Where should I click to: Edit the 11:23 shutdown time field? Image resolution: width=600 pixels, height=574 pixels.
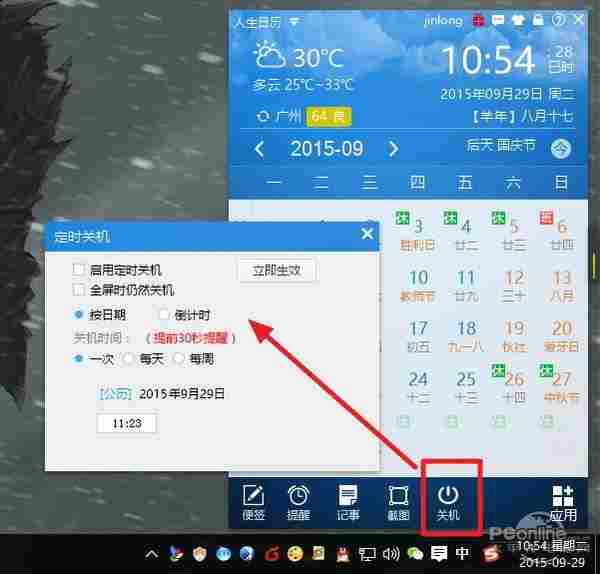[127, 423]
